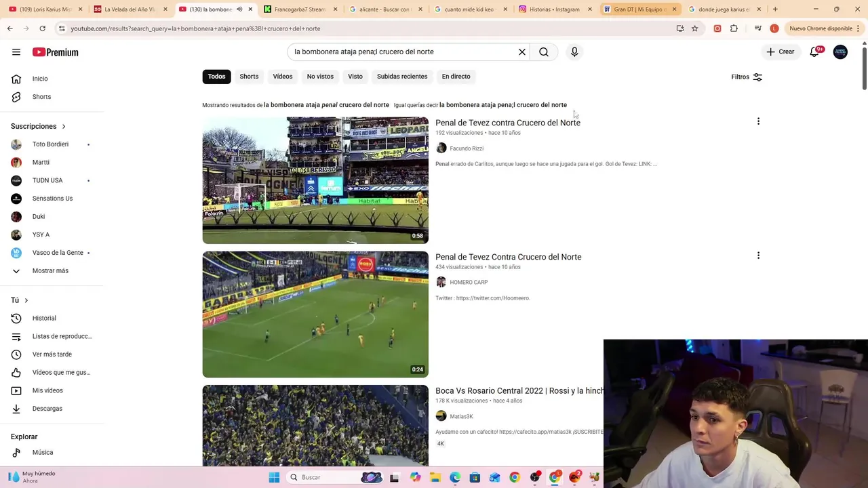The height and width of the screenshot is (488, 868).
Task: Select the Todos filter chip
Action: click(x=216, y=77)
